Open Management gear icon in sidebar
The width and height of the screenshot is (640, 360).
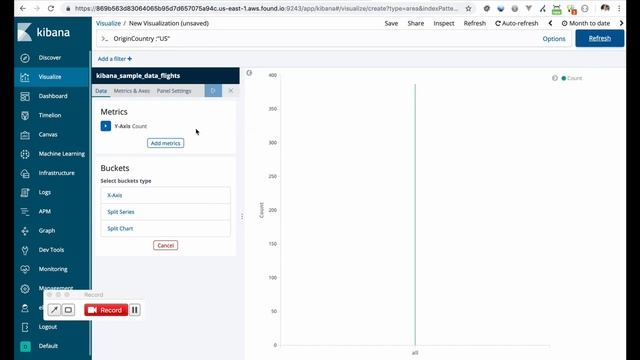25,289
